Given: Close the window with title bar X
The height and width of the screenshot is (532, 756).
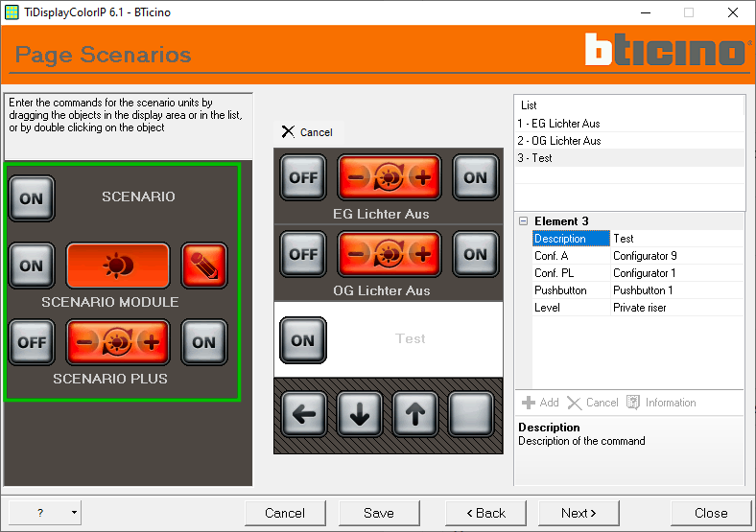Looking at the screenshot, I should (733, 12).
